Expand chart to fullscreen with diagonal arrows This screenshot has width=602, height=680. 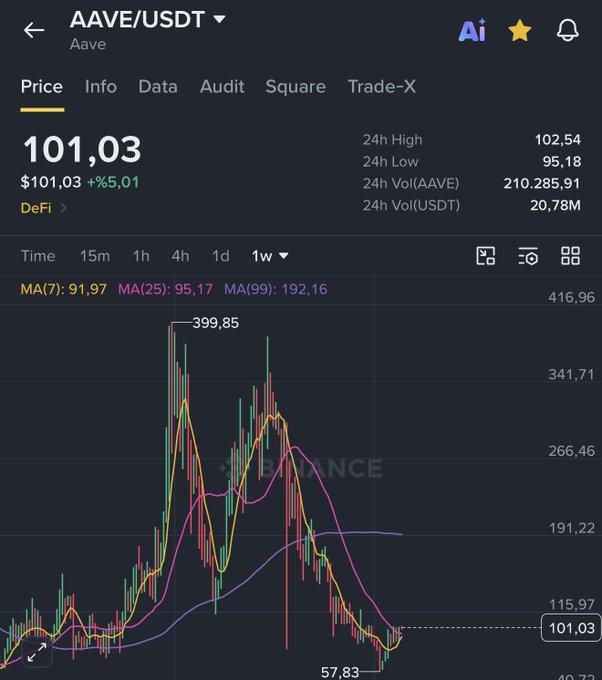[x=36, y=653]
